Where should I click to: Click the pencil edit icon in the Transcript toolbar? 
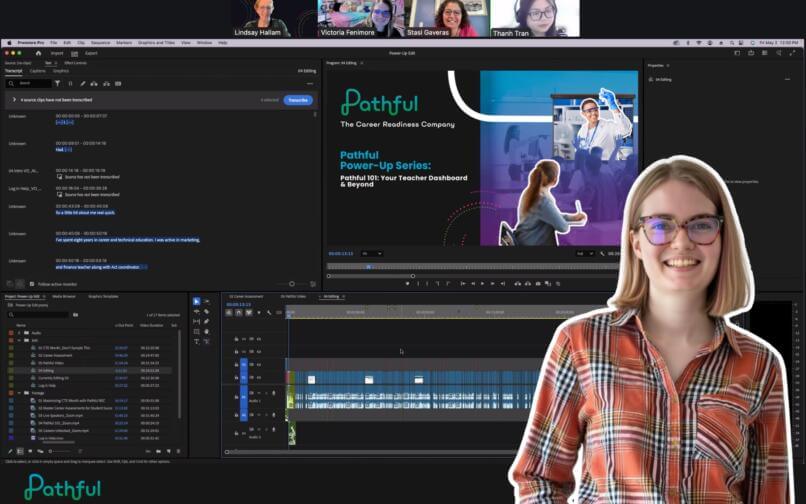click(82, 84)
